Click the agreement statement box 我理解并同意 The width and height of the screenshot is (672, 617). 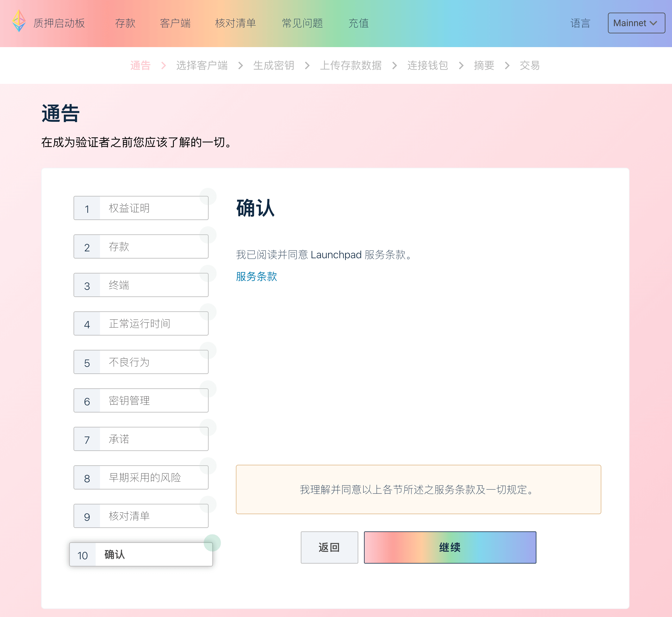(x=418, y=489)
